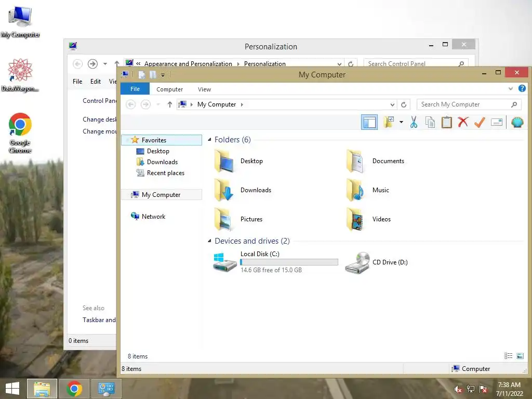Select the Local Disk (C:) drive
This screenshot has height=399, width=532.
click(275, 262)
